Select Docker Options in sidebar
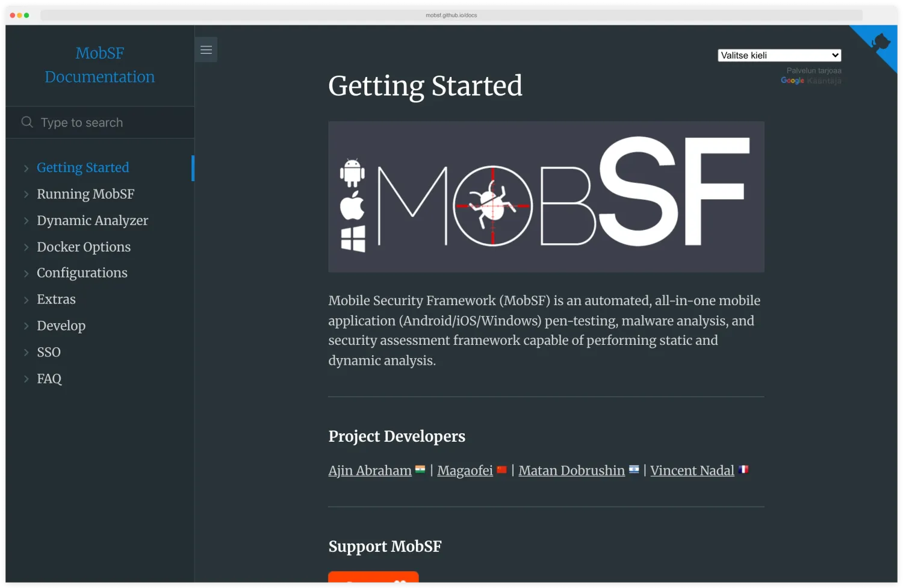Viewport: 903px width, 588px height. coord(84,247)
